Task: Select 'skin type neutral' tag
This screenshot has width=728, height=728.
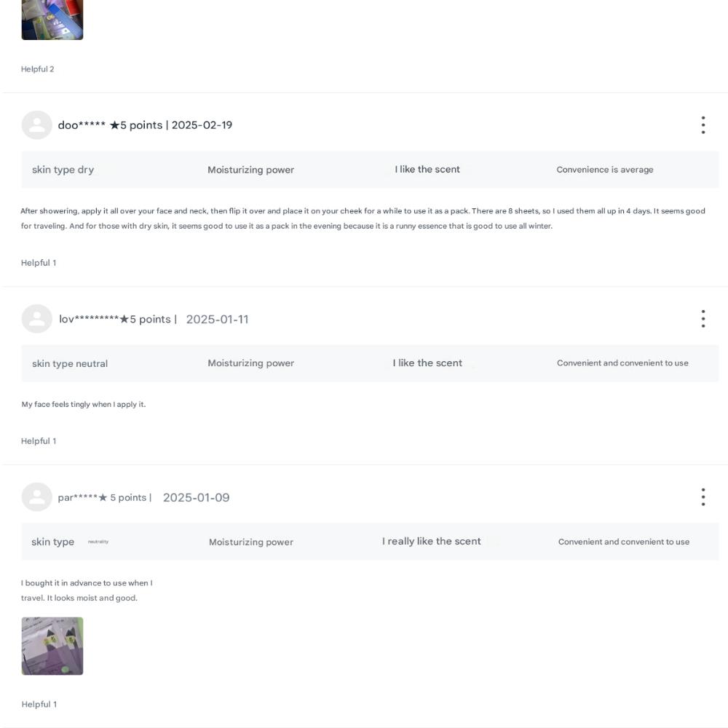Action: tap(70, 363)
